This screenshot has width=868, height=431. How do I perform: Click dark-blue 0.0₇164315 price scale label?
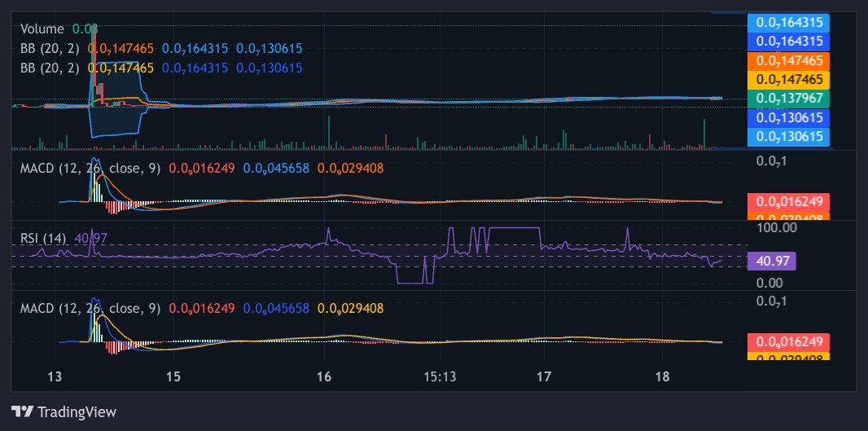pyautogui.click(x=789, y=42)
